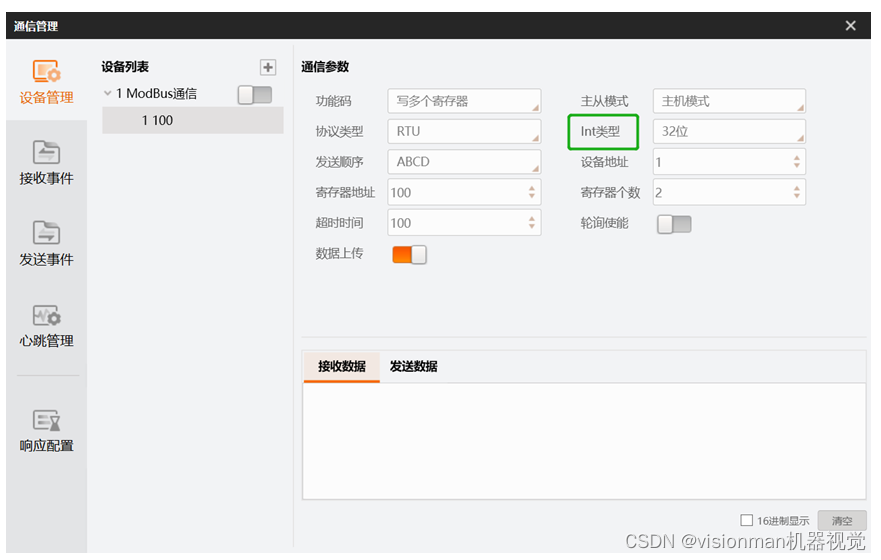Check the 16进制显示 hex display checkbox
The height and width of the screenshot is (560, 881).
pyautogui.click(x=746, y=520)
